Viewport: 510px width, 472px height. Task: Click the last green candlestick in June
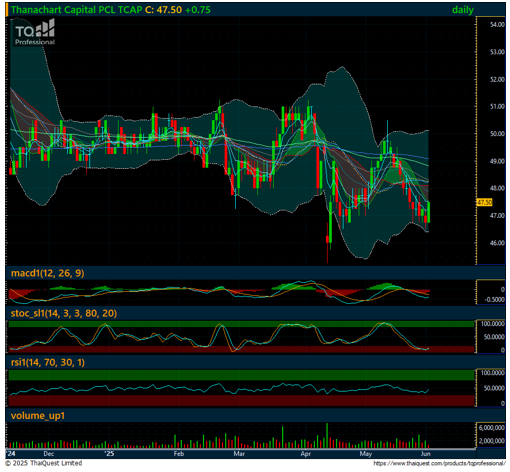pyautogui.click(x=428, y=212)
